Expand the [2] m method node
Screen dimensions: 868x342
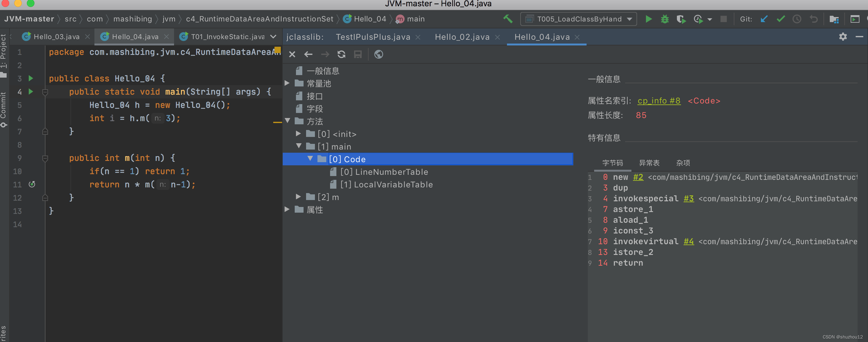coord(298,197)
